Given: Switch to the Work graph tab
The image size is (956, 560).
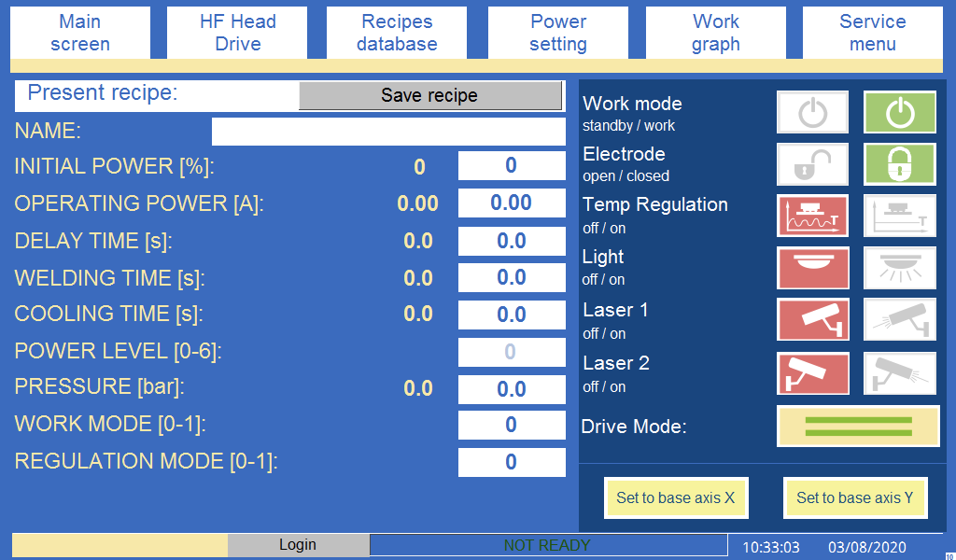Looking at the screenshot, I should 715,33.
